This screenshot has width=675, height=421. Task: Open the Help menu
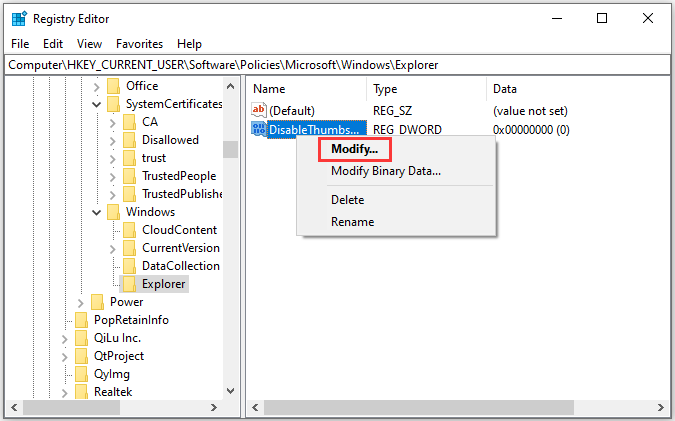tap(189, 44)
